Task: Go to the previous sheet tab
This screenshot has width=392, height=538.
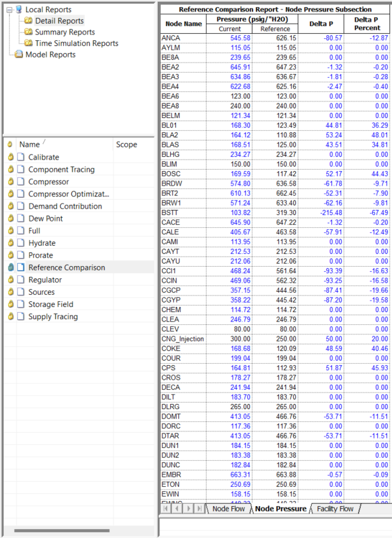Action: 177,509
